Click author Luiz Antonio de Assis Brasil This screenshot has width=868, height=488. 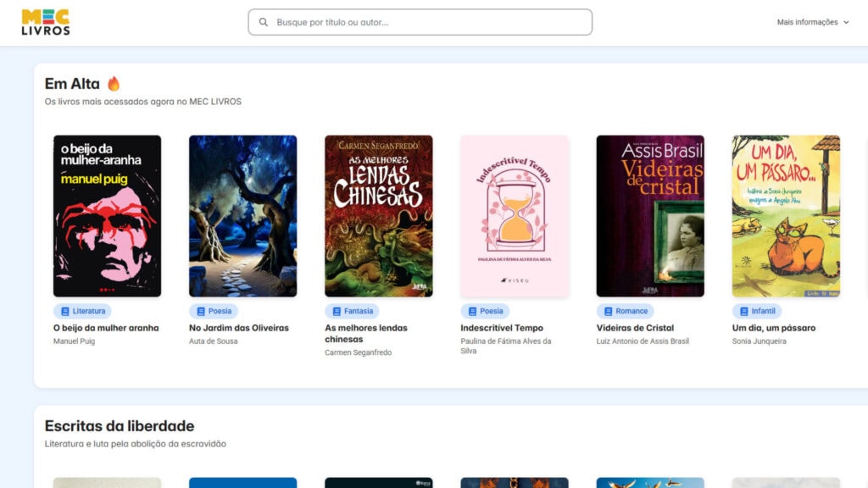tap(643, 341)
